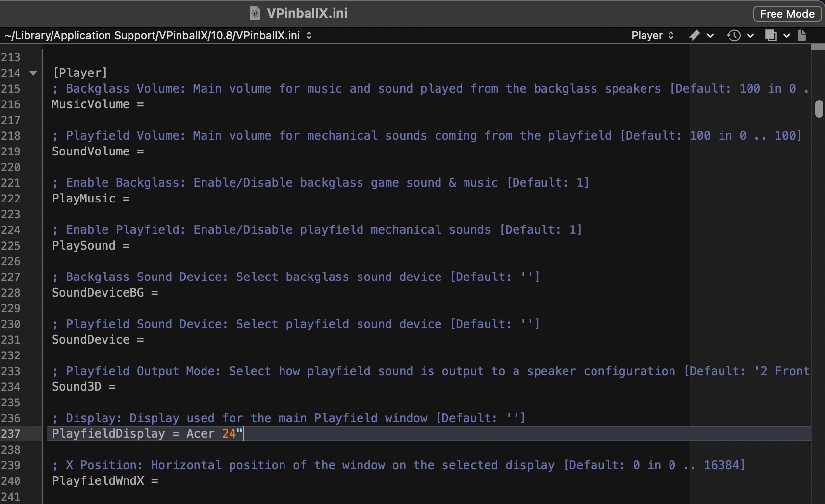Click the markers pin icon in navigation bar
The width and height of the screenshot is (825, 504).
coord(694,35)
